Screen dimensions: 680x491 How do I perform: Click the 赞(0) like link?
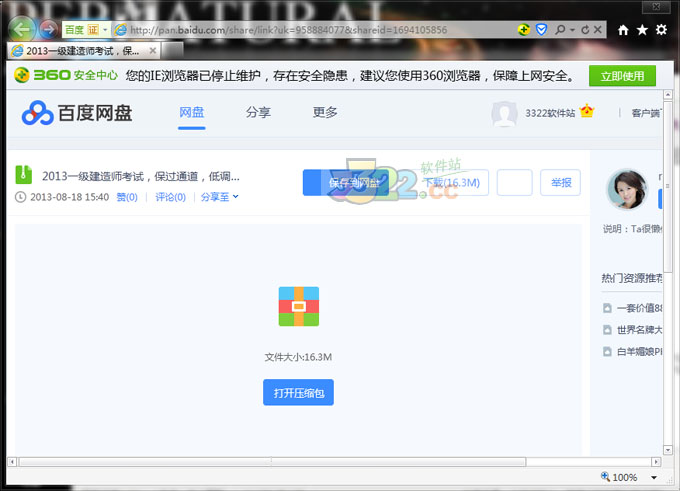coord(127,197)
